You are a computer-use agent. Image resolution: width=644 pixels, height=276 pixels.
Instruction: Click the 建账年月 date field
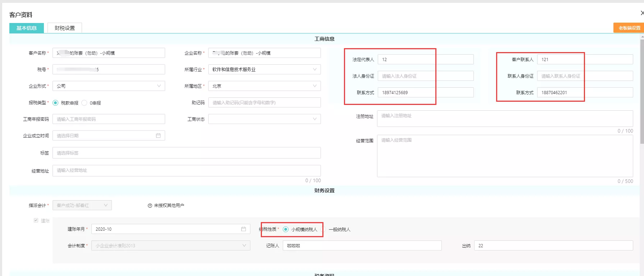(171, 229)
